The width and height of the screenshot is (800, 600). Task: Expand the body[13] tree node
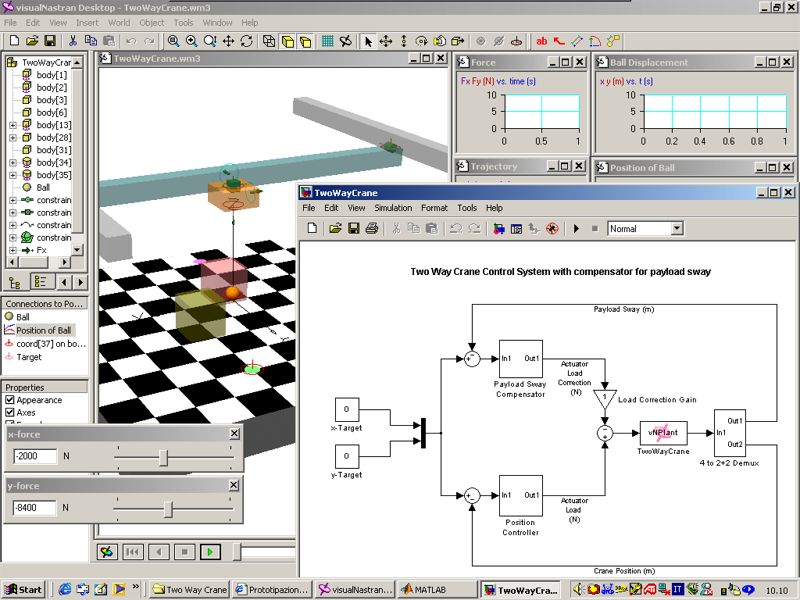(x=13, y=125)
